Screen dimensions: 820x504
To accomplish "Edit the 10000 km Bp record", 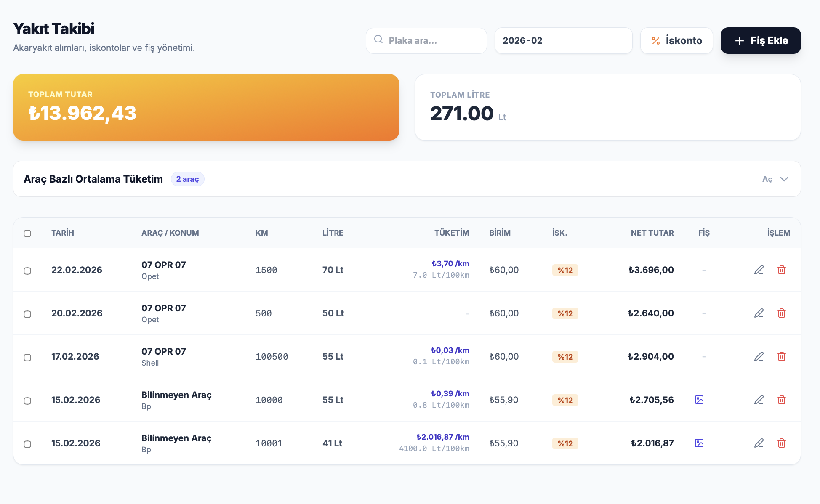I will (759, 400).
